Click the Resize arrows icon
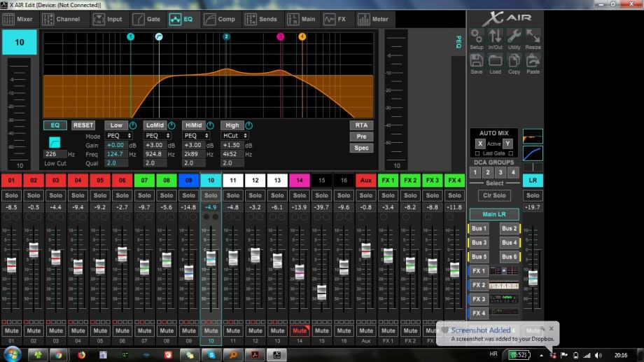The width and height of the screenshot is (644, 362). 533,36
